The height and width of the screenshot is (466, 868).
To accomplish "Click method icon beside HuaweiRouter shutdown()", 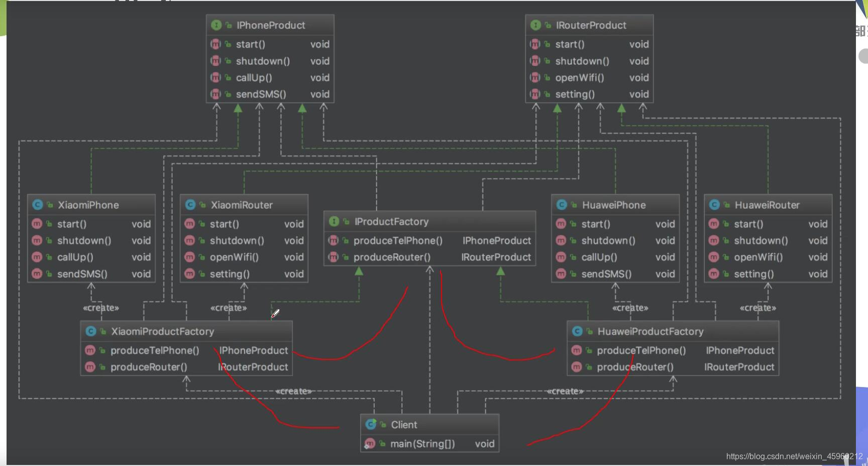I will pyautogui.click(x=714, y=240).
